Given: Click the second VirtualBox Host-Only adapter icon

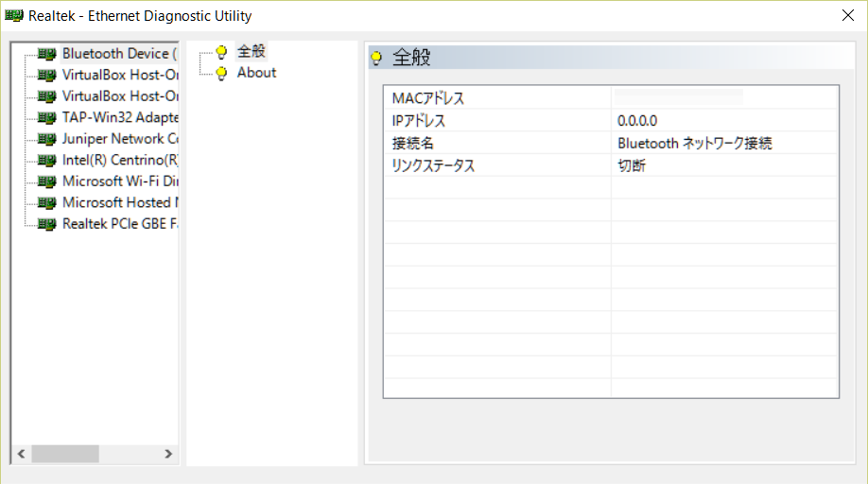Looking at the screenshot, I should 47,96.
